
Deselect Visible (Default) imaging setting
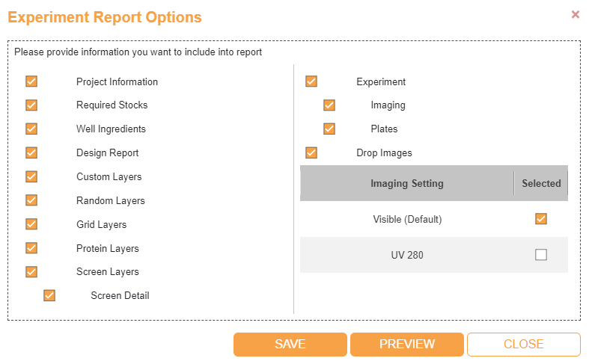pyautogui.click(x=541, y=219)
